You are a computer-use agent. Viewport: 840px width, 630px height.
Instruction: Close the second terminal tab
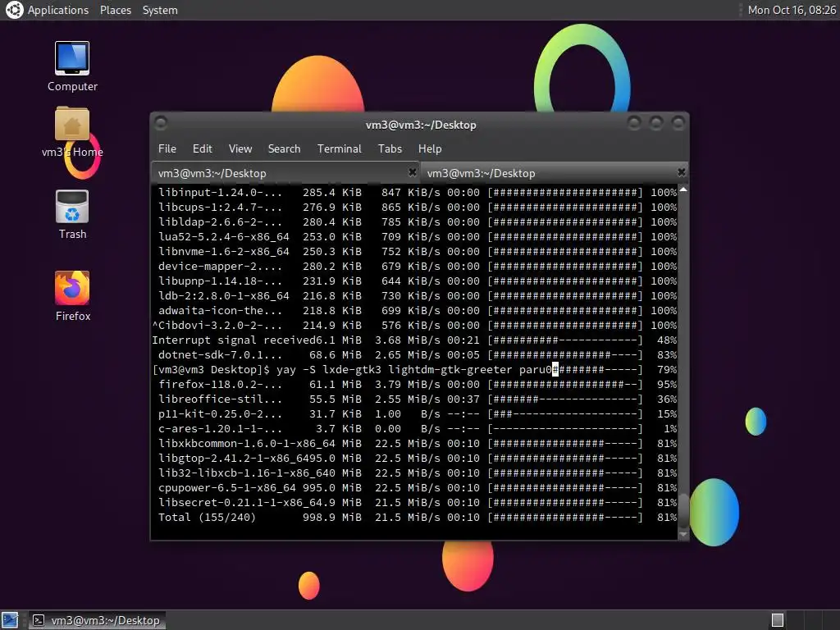(x=682, y=172)
